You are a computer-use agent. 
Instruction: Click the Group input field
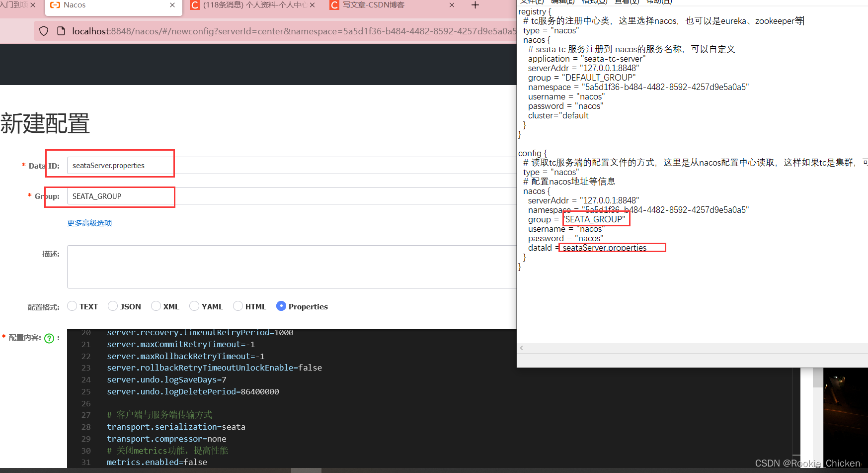click(292, 196)
